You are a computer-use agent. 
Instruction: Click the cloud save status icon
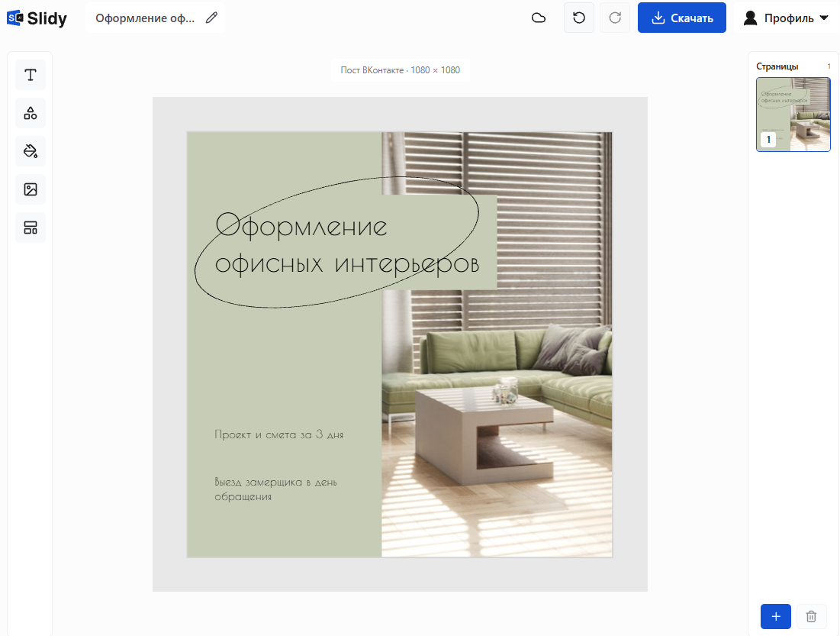coord(539,18)
